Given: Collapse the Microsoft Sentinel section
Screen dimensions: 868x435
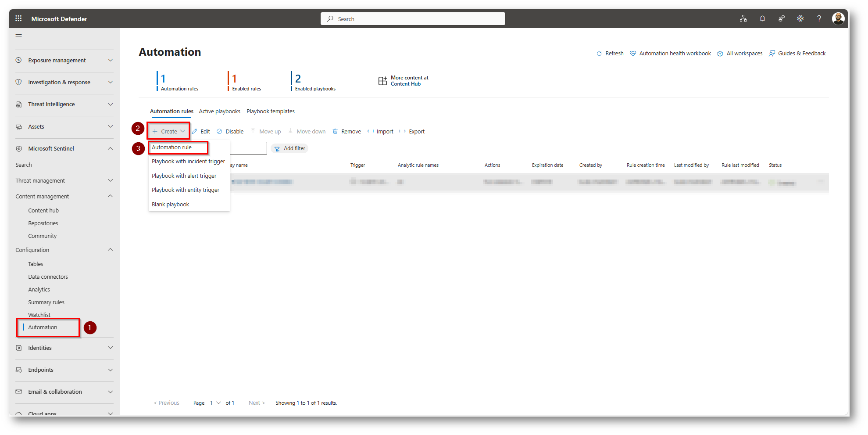Looking at the screenshot, I should click(x=111, y=149).
